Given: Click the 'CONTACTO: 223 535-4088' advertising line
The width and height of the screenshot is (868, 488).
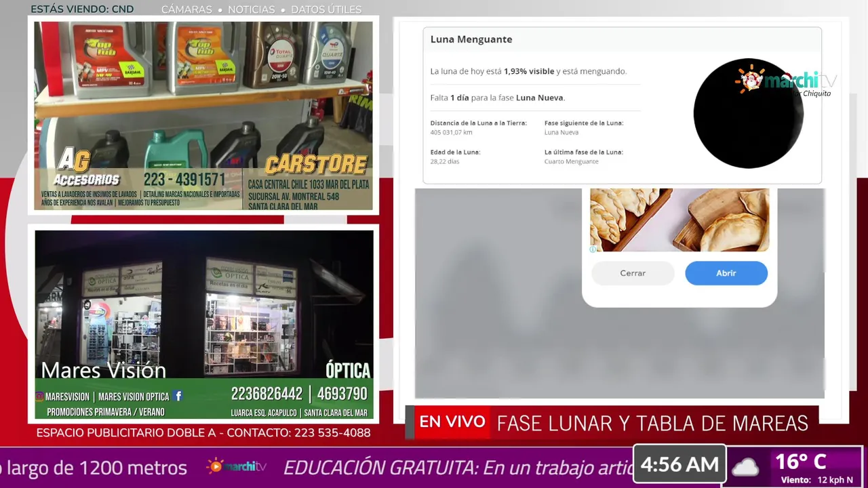Looking at the screenshot, I should point(298,432).
